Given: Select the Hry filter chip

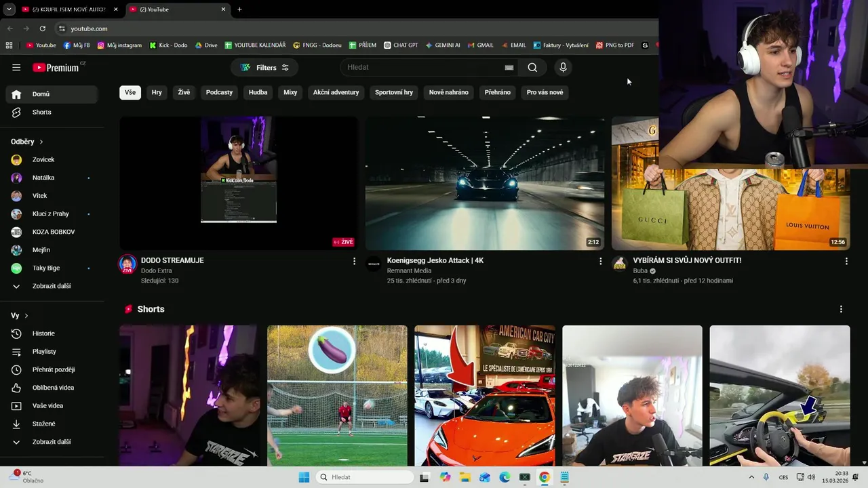Looking at the screenshot, I should 157,92.
